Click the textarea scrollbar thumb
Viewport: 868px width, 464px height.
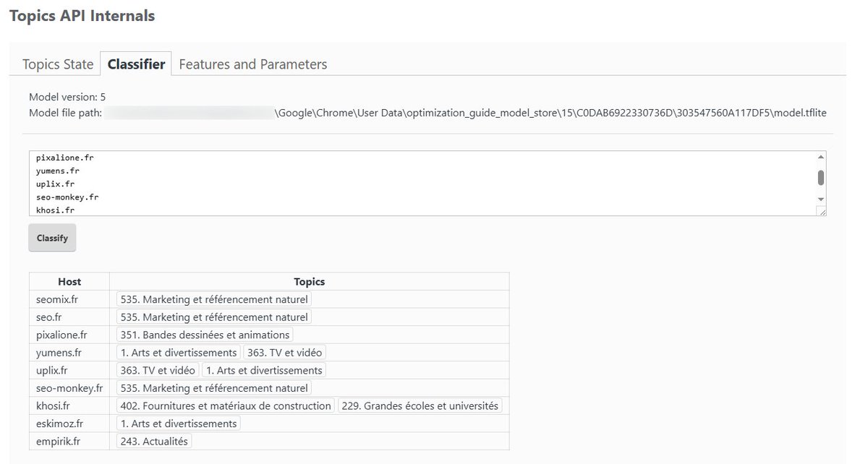pos(820,178)
